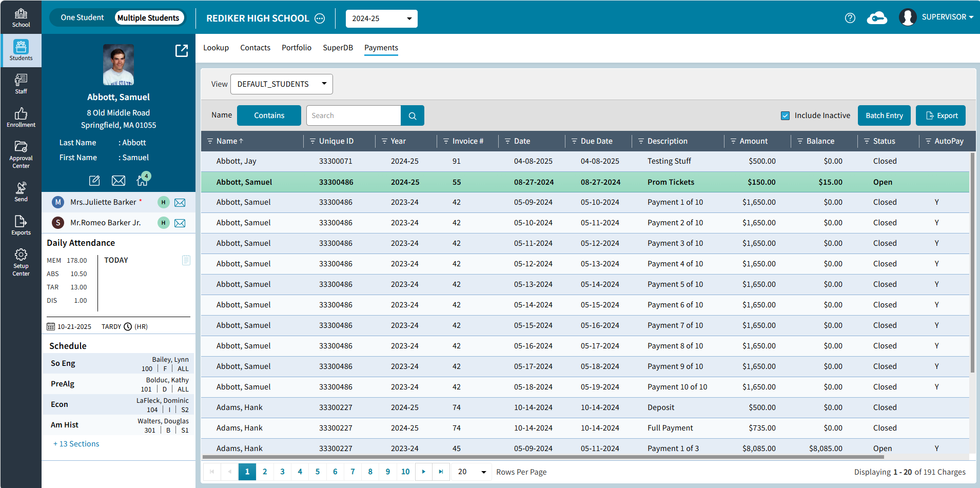Switch to the Contacts tab

[x=255, y=48]
